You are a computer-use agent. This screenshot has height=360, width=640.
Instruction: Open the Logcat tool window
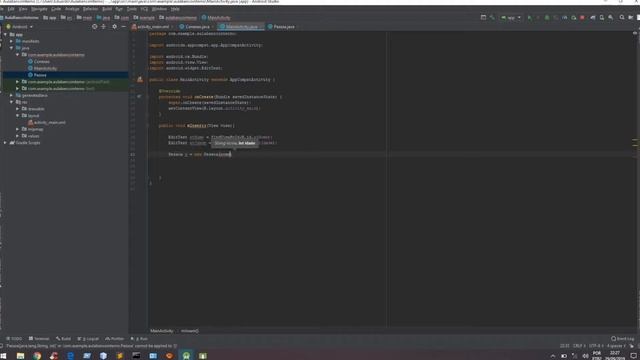click(88, 339)
